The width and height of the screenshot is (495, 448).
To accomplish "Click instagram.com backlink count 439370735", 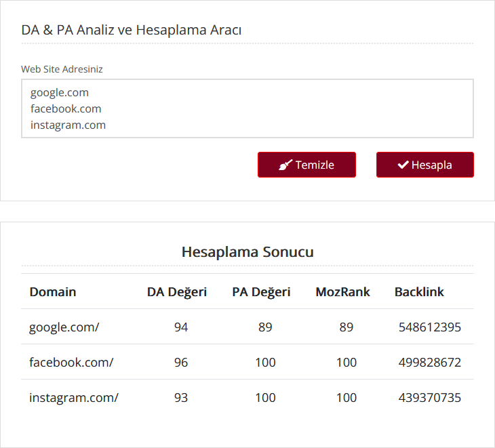I will click(430, 398).
